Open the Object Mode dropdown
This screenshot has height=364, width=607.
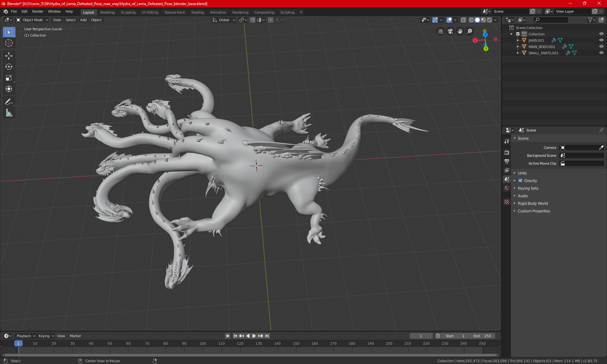32,20
